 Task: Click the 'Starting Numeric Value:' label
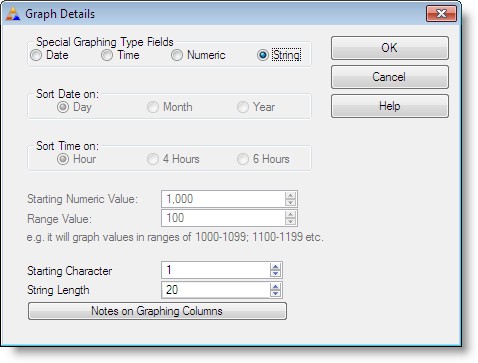pyautogui.click(x=82, y=199)
